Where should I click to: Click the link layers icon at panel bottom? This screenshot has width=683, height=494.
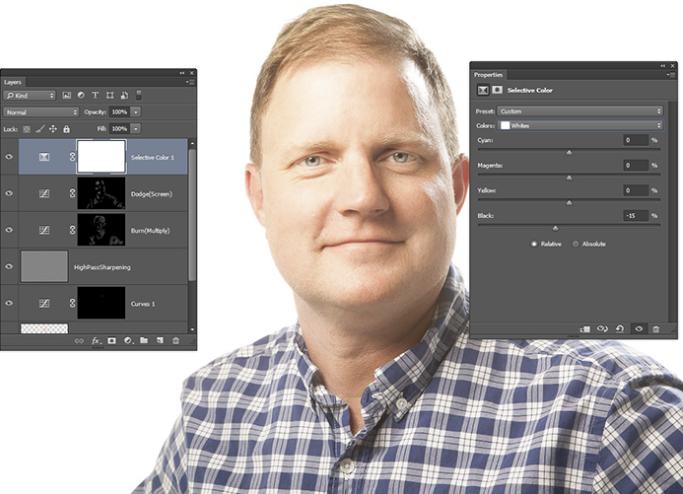coord(79,341)
